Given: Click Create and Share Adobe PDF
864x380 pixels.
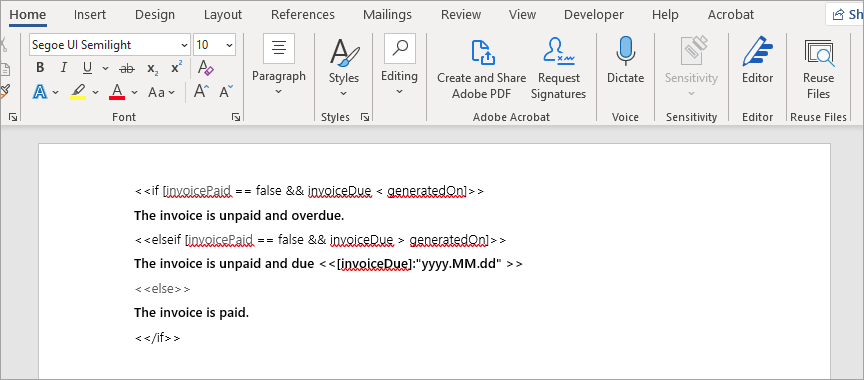Looking at the screenshot, I should pos(482,68).
